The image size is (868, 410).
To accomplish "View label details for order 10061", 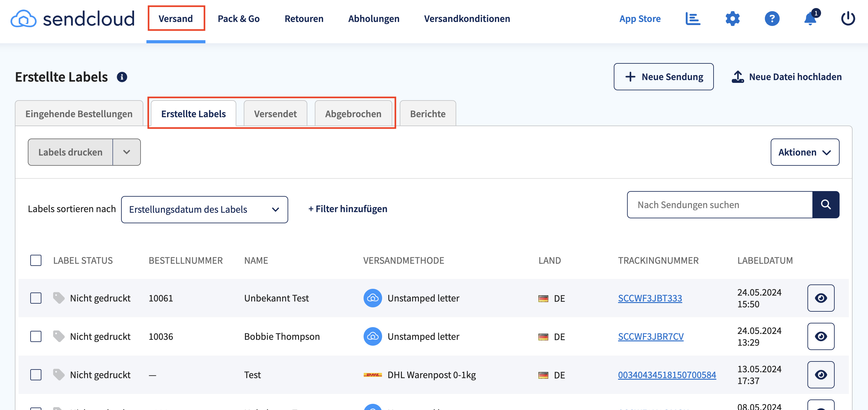I will pyautogui.click(x=820, y=298).
